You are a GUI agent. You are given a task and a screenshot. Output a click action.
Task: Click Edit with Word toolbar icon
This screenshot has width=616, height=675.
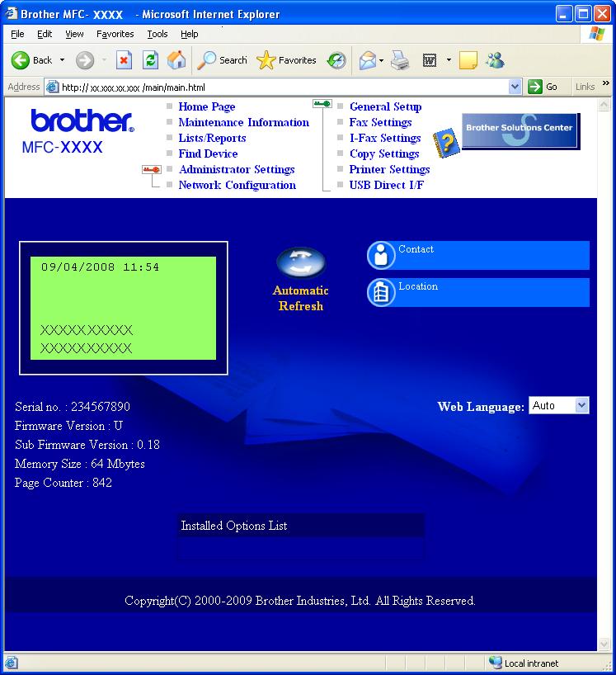coord(430,60)
